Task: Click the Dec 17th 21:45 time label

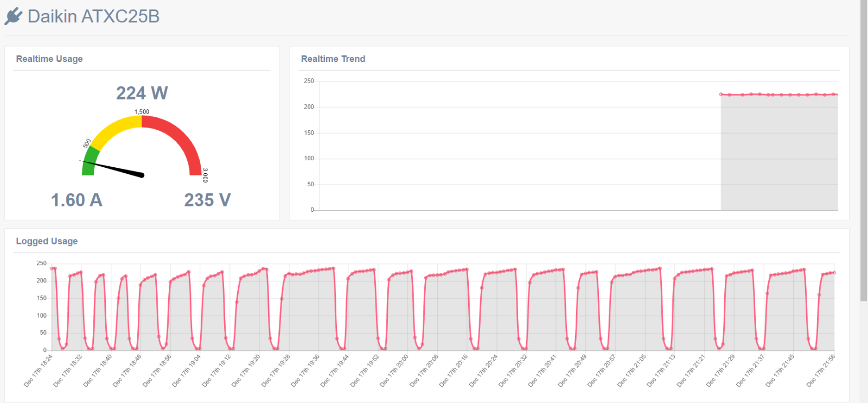Action: [780, 371]
